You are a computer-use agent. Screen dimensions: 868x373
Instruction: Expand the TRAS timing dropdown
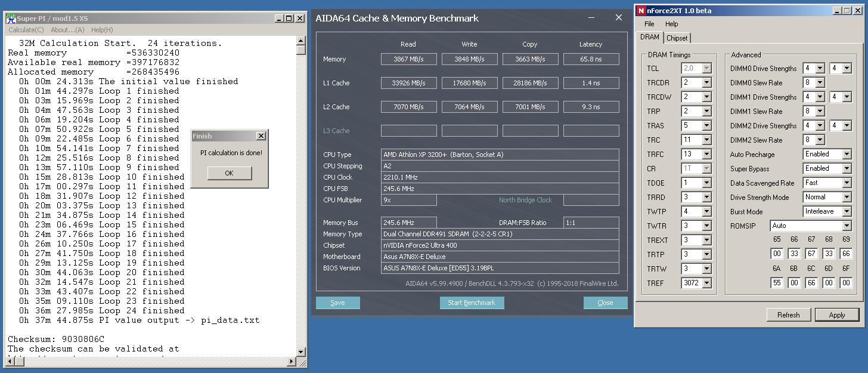coord(706,126)
